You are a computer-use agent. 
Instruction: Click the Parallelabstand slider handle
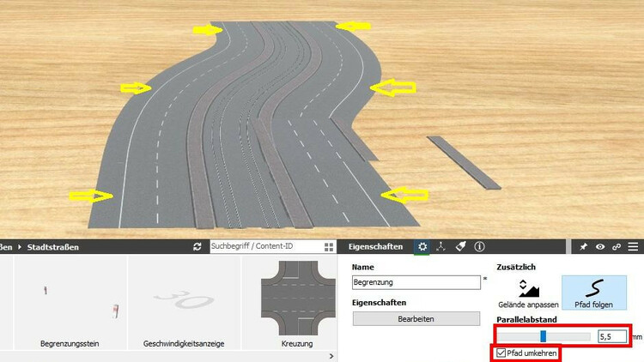pyautogui.click(x=543, y=336)
